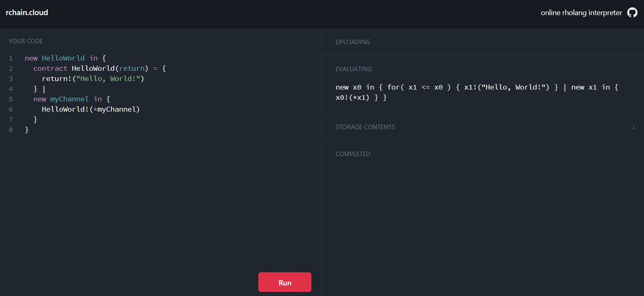This screenshot has width=644, height=296.
Task: Click the 'HelloWorld!(*myChannel)' code line
Action: 91,109
